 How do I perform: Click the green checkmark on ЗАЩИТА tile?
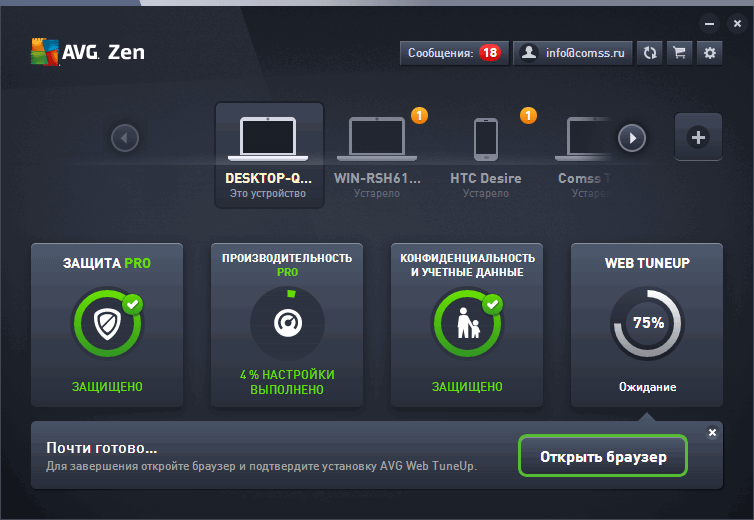pyautogui.click(x=132, y=304)
